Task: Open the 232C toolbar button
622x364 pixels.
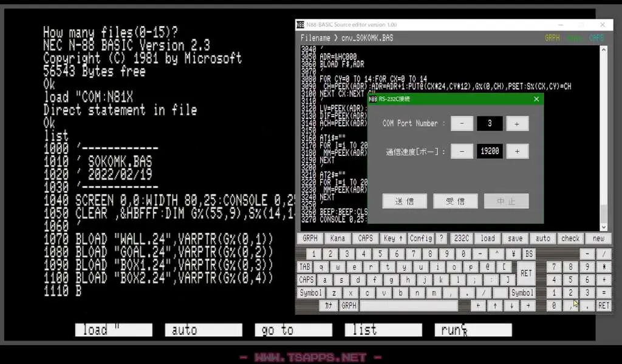Action: coord(462,238)
